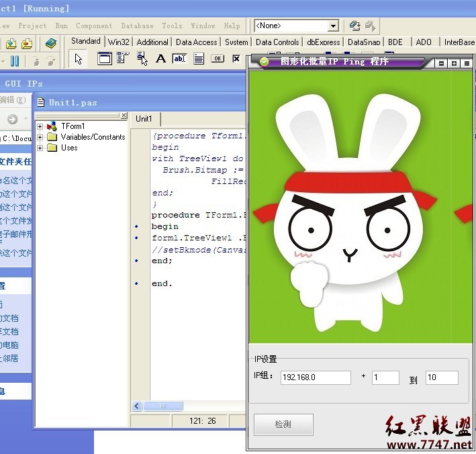This screenshot has width=476, height=454.
Task: Switch to the dbExpress palette tab
Action: 324,42
